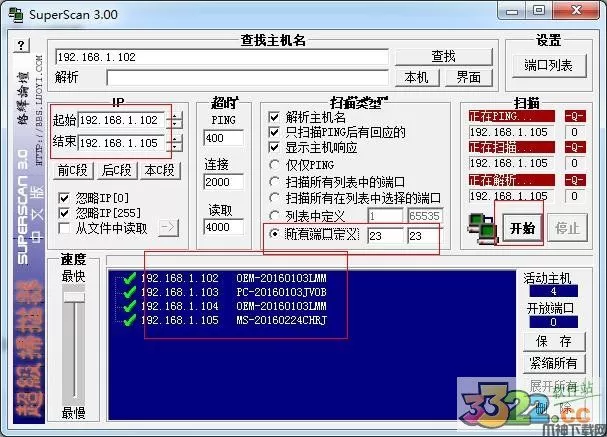Start scanning with the 开始 button
Screen dimensions: 607x437
[x=523, y=228]
